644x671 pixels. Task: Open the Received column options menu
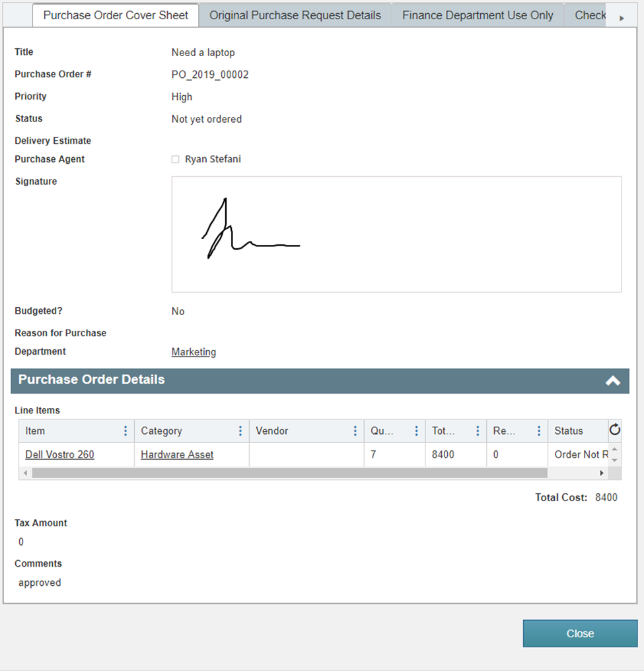click(539, 431)
